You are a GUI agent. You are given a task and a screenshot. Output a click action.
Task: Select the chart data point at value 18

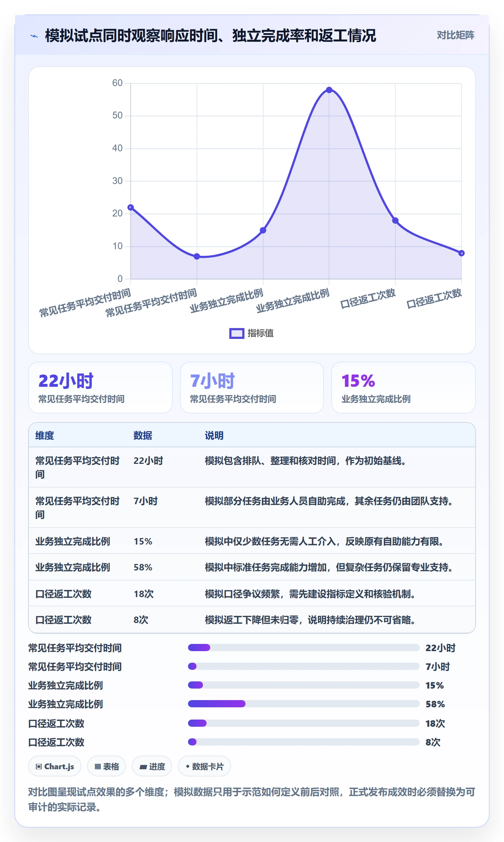pos(395,220)
